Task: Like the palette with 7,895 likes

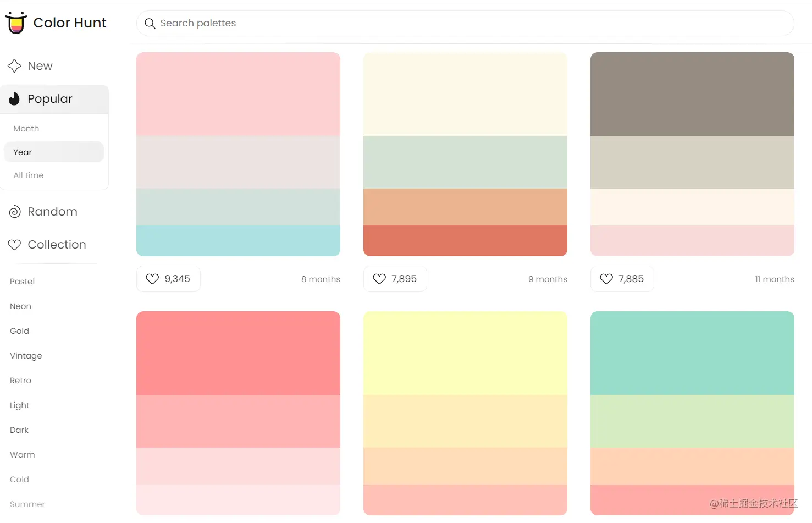Action: (x=395, y=279)
